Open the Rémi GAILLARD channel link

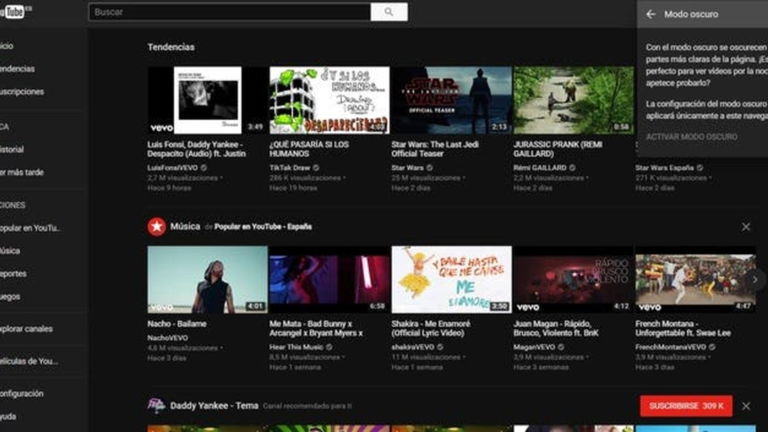[x=539, y=168]
